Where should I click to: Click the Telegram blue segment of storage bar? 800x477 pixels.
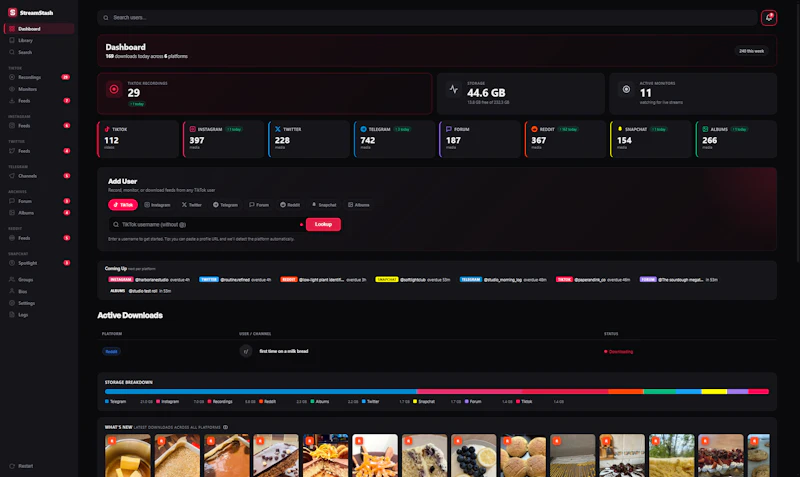pyautogui.click(x=261, y=392)
